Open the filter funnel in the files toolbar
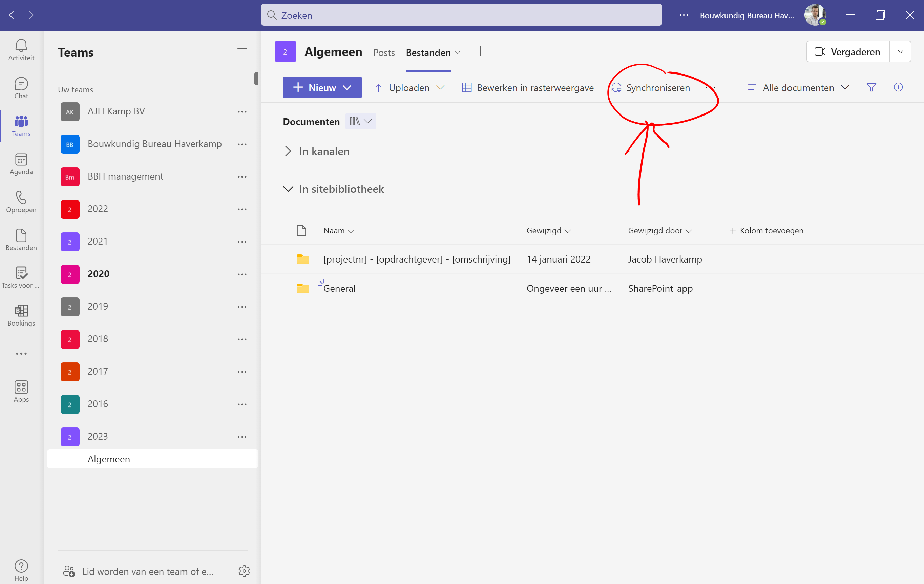 coord(871,87)
